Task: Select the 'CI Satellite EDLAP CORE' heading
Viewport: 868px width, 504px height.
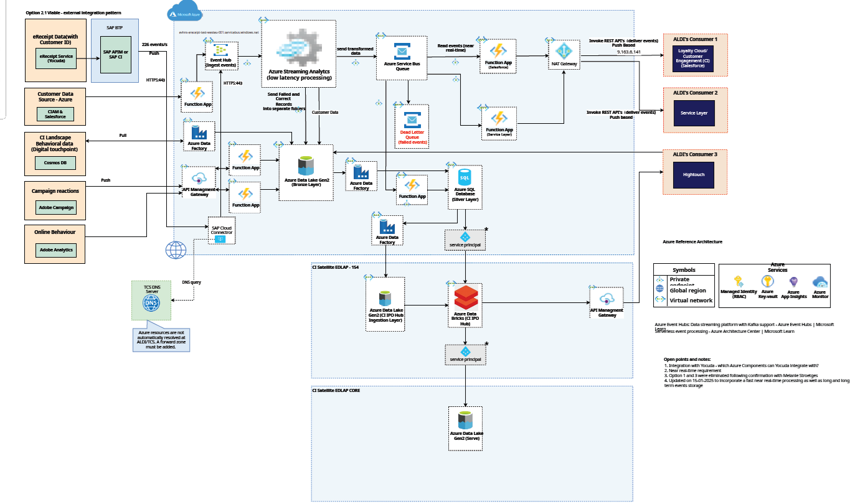Action: (x=336, y=390)
